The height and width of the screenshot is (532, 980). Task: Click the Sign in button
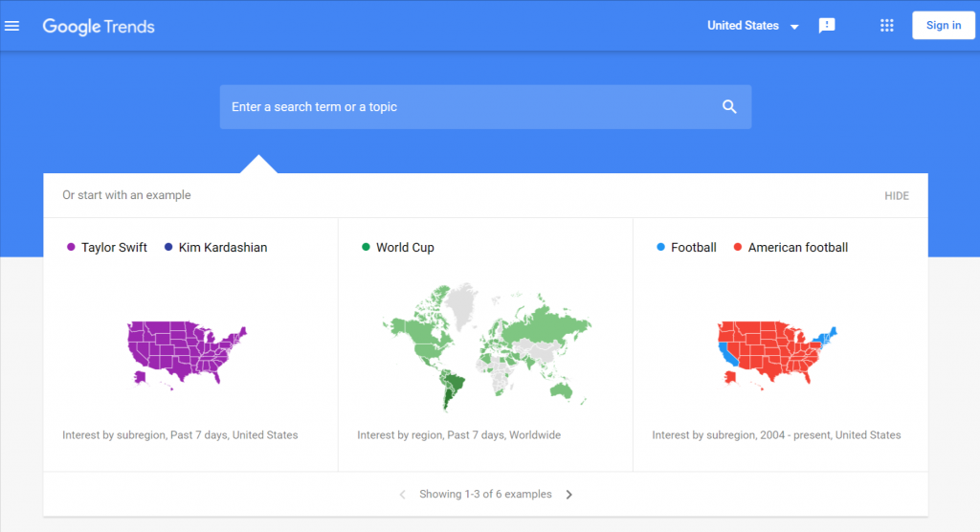coord(943,26)
